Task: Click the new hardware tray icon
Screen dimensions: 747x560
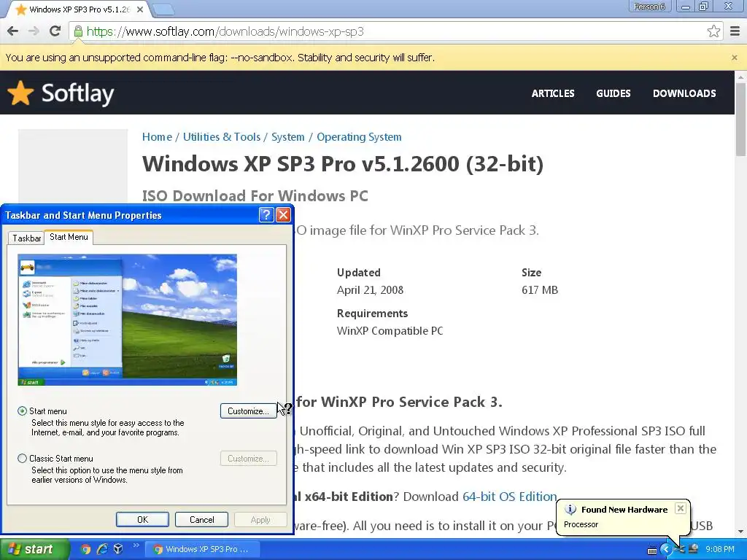Action: click(680, 550)
